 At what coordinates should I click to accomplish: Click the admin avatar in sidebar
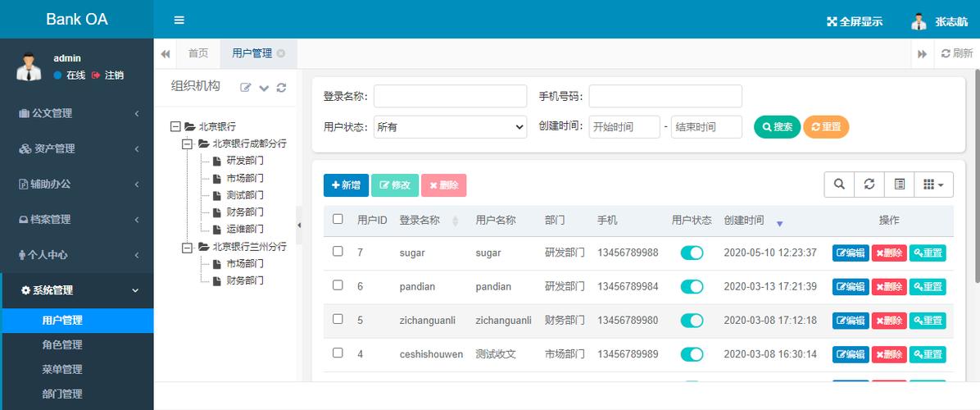coord(28,67)
